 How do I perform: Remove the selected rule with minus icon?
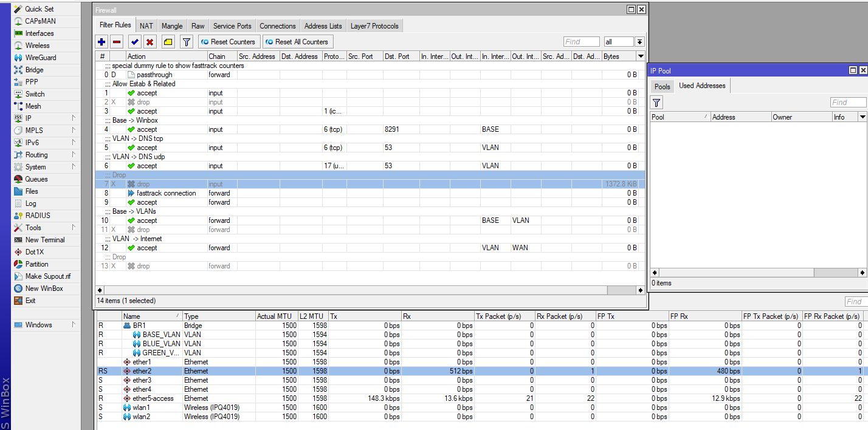pyautogui.click(x=117, y=42)
